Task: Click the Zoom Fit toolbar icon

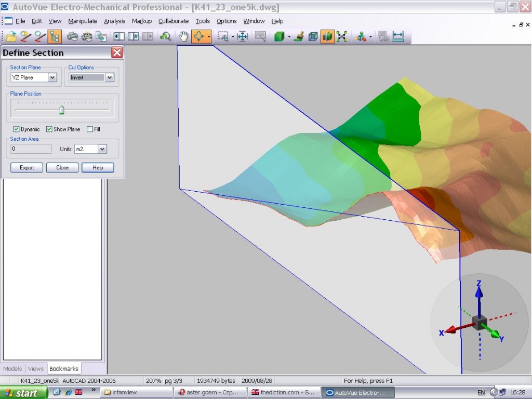Action: tap(242, 36)
